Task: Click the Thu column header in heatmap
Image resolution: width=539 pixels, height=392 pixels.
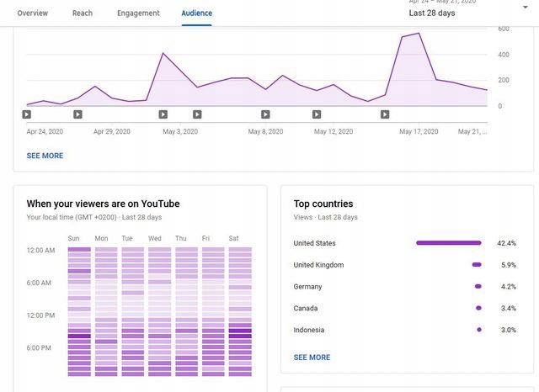Action: tap(181, 238)
